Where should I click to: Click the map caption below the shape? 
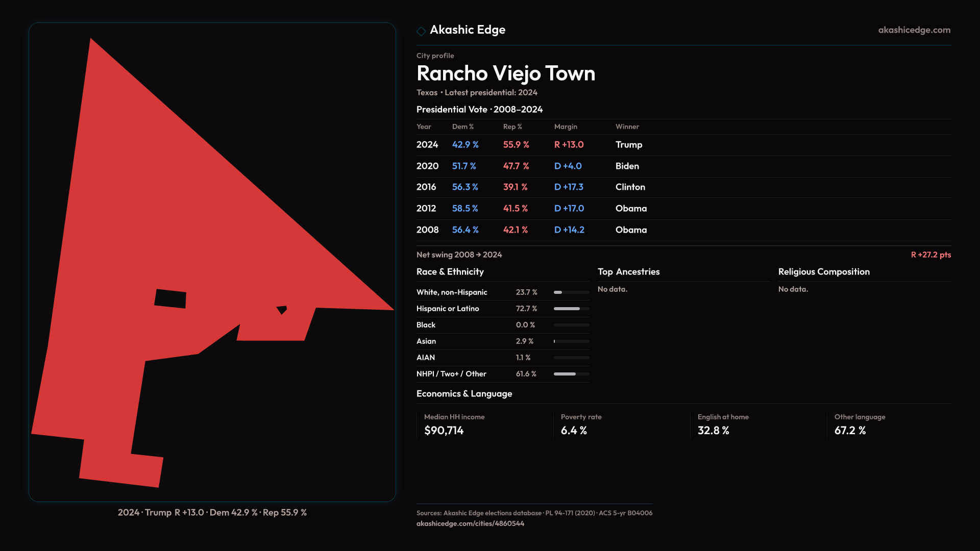(212, 512)
